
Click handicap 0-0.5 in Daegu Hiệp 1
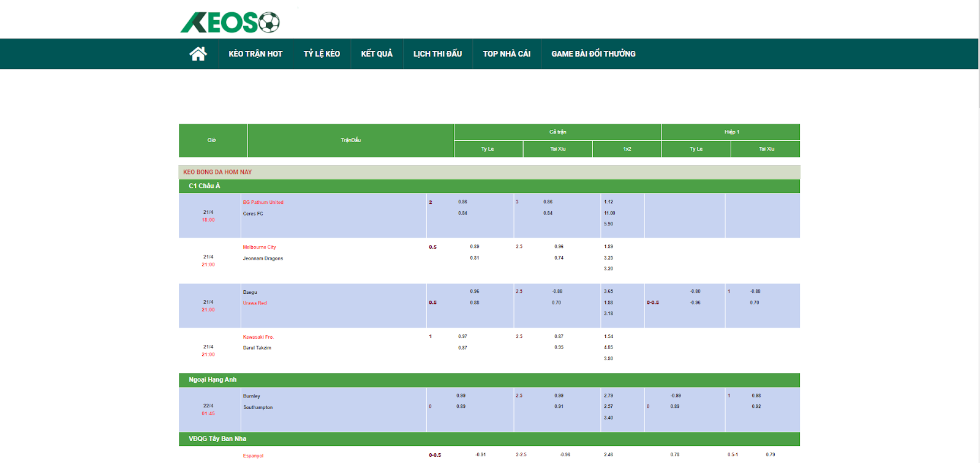(653, 303)
